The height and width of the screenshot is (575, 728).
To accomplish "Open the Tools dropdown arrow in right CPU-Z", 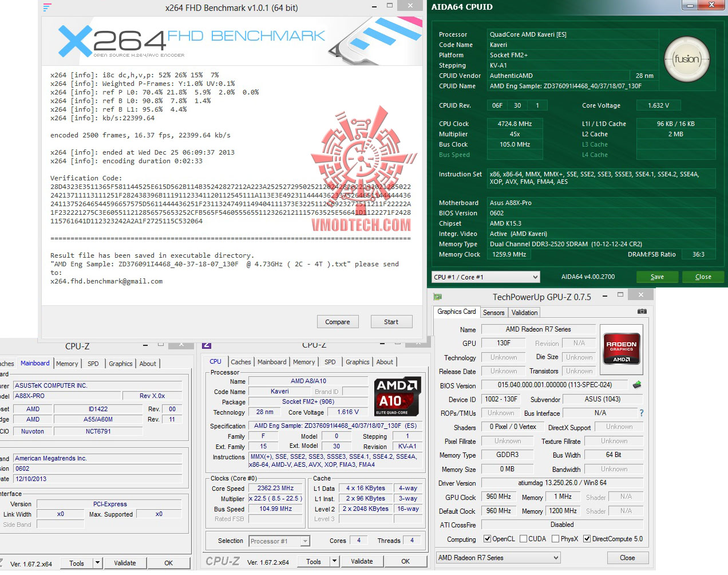I will tap(335, 561).
